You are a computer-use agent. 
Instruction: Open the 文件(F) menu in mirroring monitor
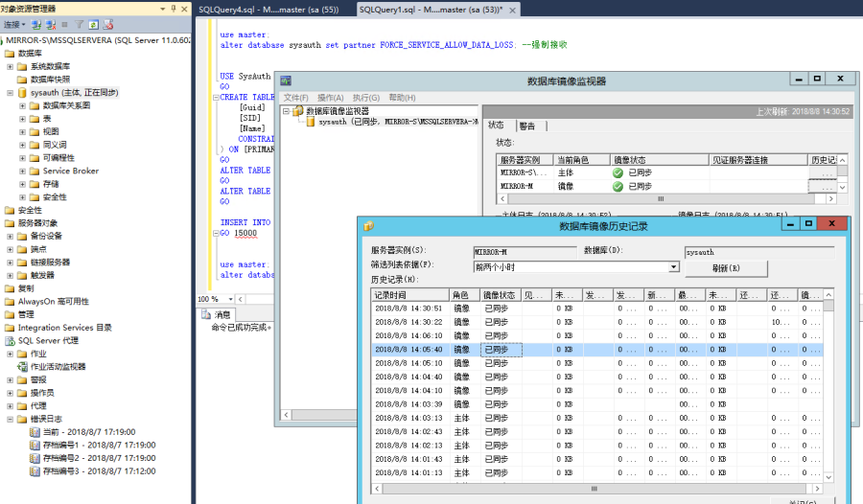pyautogui.click(x=296, y=98)
